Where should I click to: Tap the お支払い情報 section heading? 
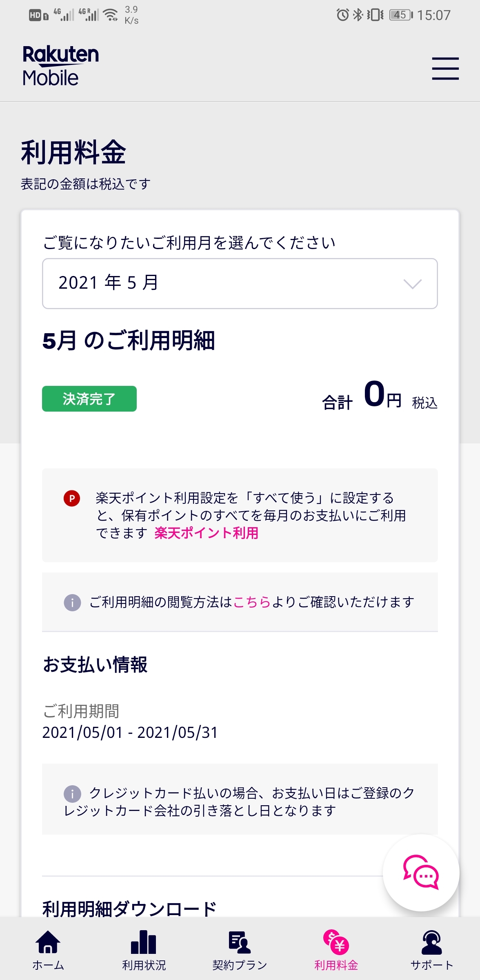pos(95,664)
